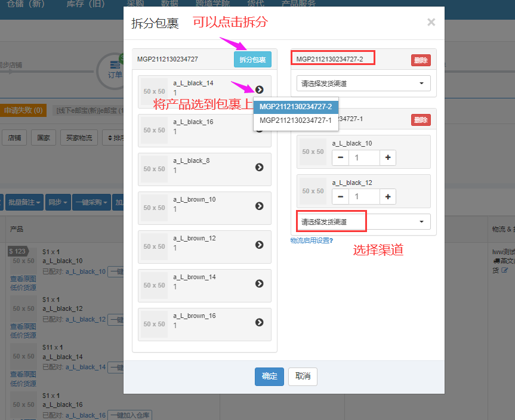Screen dimensions: 515x420
Task: Select MGP2112130234727-2 from the popup list
Action: click(x=295, y=106)
